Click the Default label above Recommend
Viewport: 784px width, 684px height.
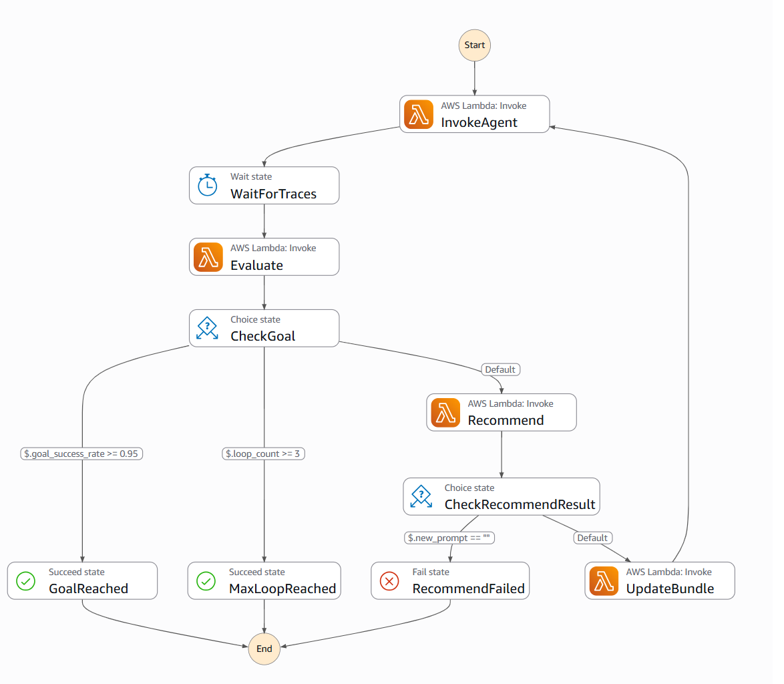pyautogui.click(x=500, y=369)
